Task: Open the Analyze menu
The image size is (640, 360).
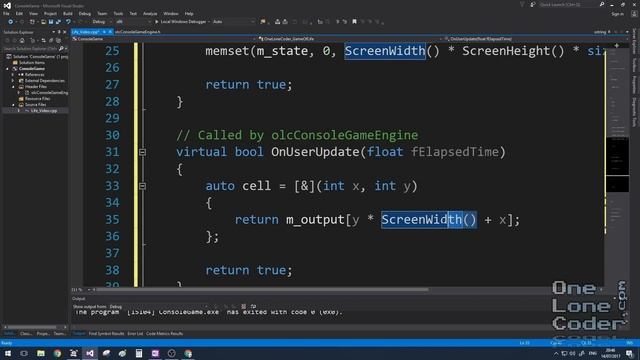Action: coord(150,13)
